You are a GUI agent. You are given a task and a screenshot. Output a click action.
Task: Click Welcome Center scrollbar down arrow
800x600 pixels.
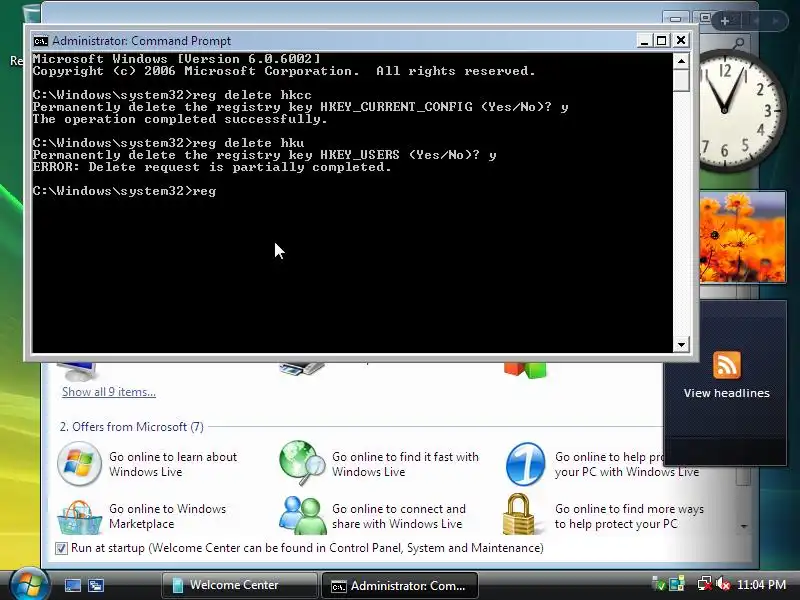pos(744,526)
